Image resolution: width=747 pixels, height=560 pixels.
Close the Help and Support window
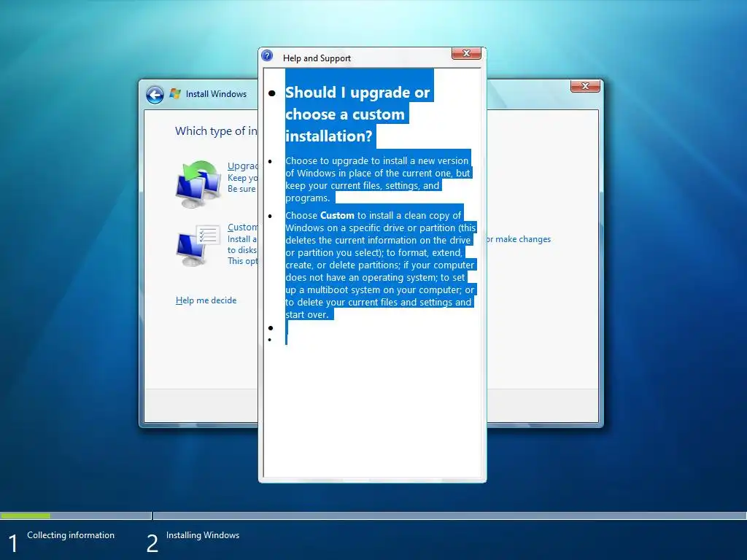click(466, 53)
